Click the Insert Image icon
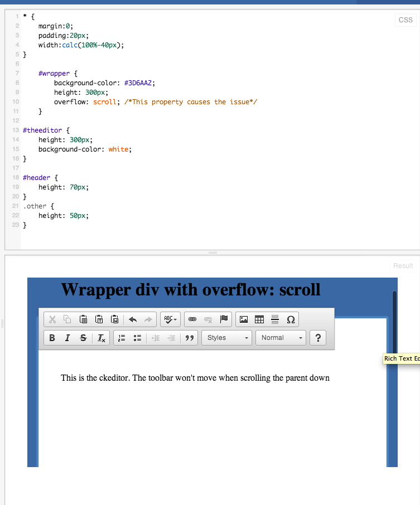The image size is (420, 505). (x=244, y=319)
